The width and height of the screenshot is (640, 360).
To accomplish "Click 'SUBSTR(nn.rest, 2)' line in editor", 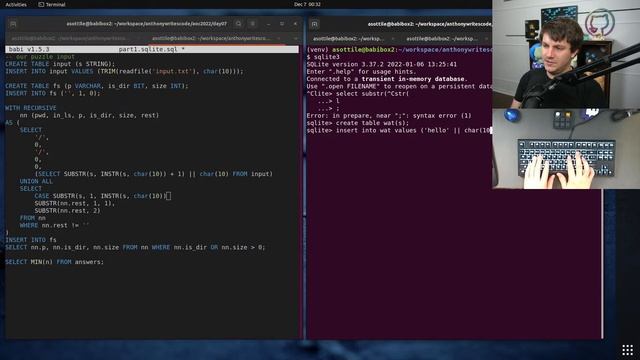I will pos(67,211).
